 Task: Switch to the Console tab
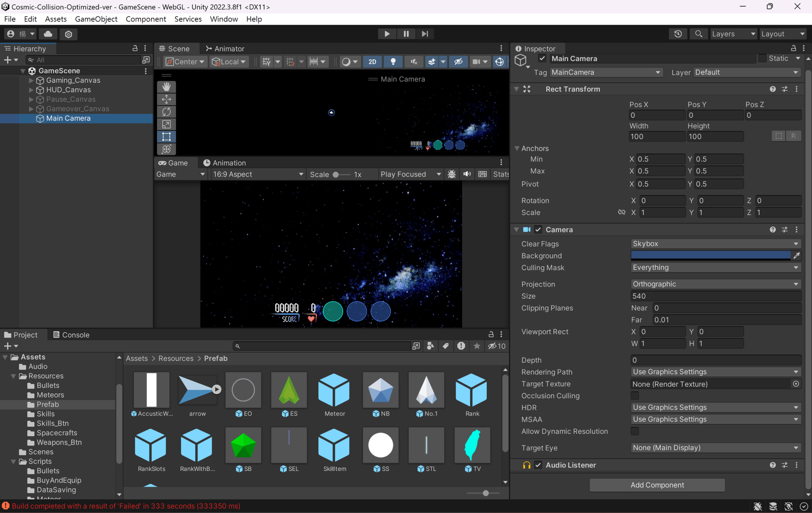click(x=71, y=335)
